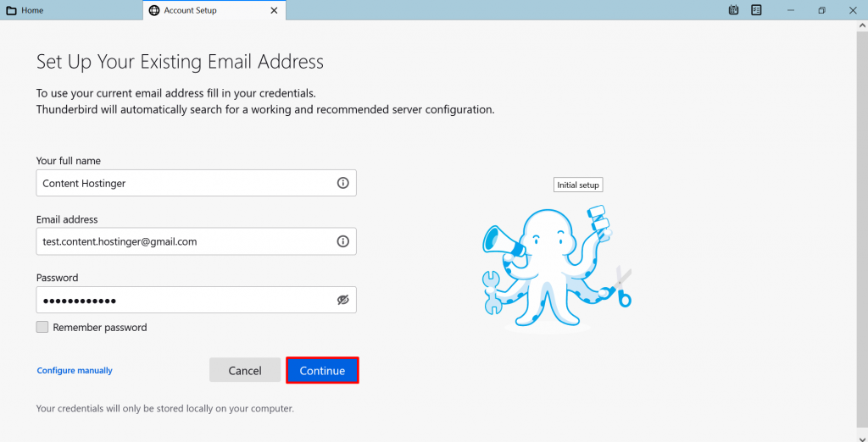Click the Initial setup tooltip label
The width and height of the screenshot is (868, 442).
point(578,185)
